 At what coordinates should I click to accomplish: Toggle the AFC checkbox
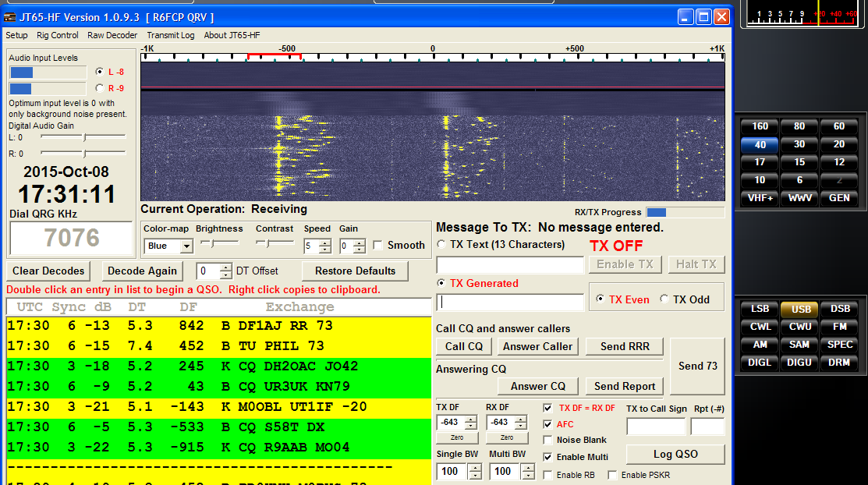(548, 424)
